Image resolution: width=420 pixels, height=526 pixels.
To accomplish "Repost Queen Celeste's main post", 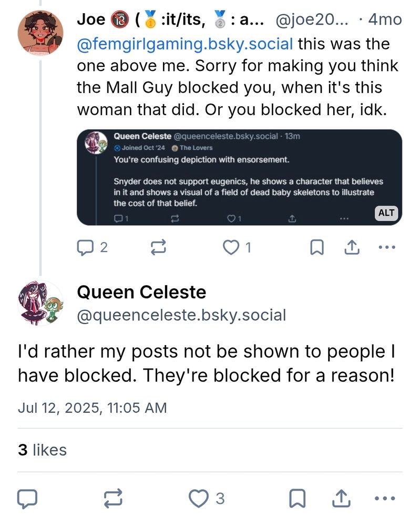I will click(x=114, y=499).
